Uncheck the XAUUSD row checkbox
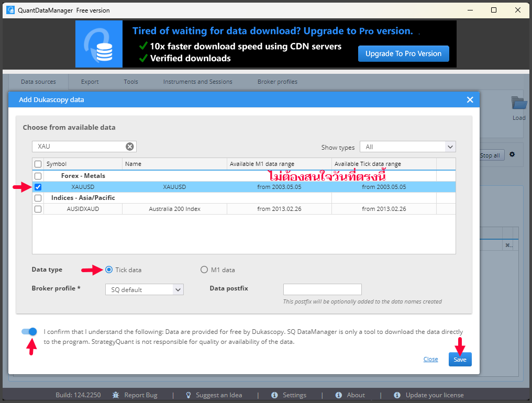 pyautogui.click(x=38, y=187)
